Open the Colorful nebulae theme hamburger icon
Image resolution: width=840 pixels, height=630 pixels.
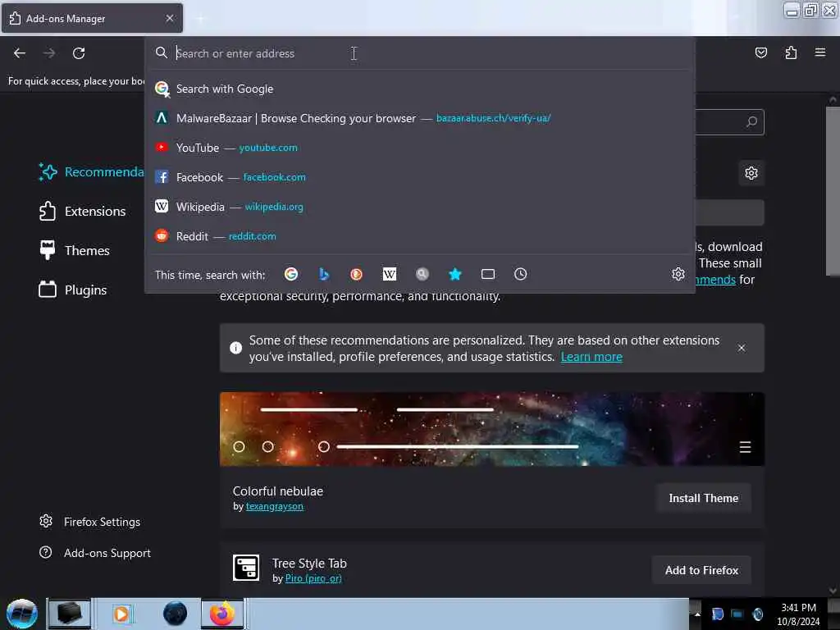[745, 447]
